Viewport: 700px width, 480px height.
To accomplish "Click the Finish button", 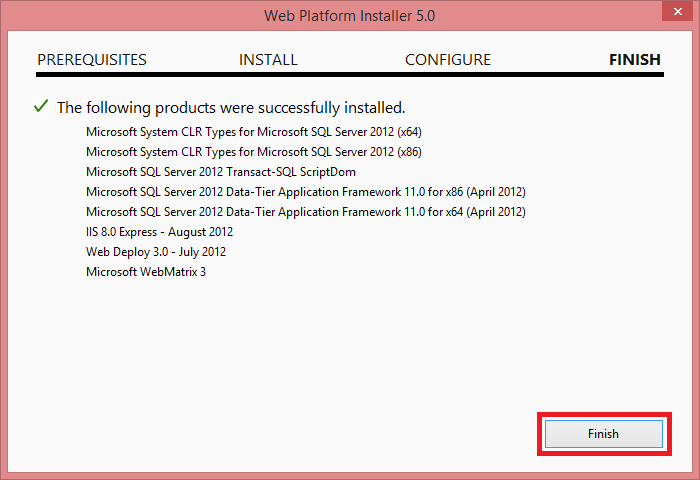I will tap(604, 434).
